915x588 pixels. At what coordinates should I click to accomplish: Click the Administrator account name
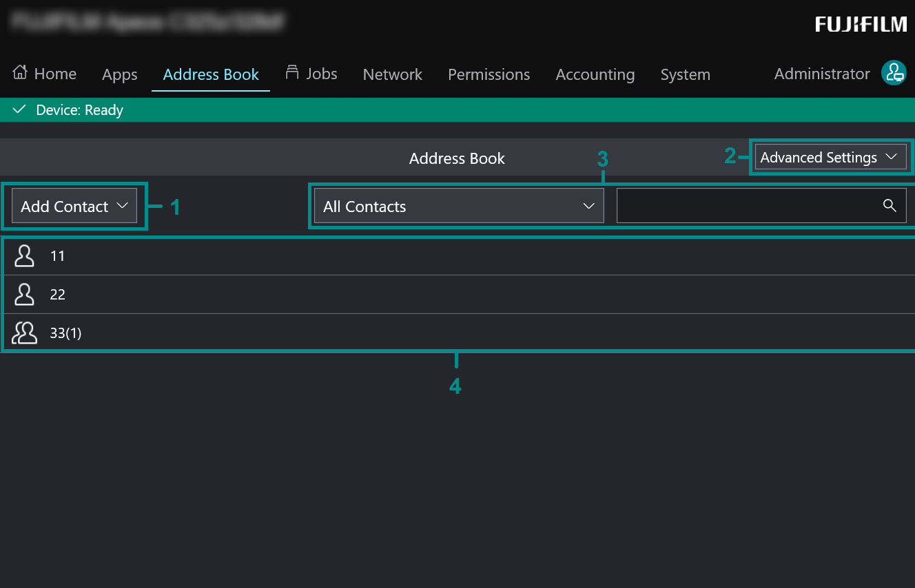821,74
